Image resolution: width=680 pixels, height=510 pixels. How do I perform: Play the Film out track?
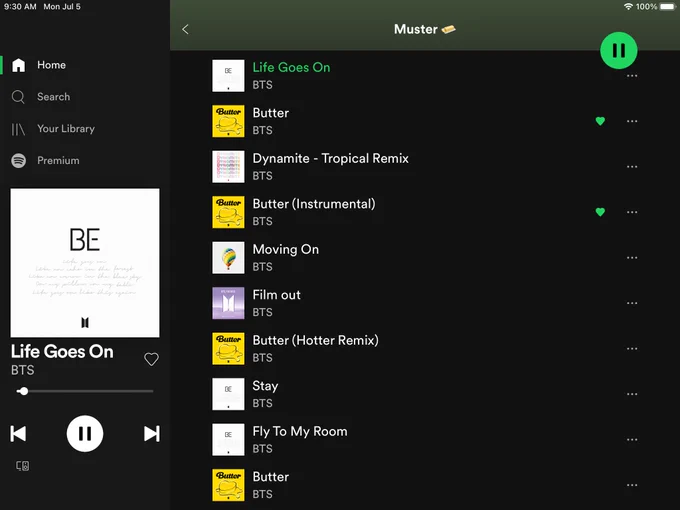425,303
